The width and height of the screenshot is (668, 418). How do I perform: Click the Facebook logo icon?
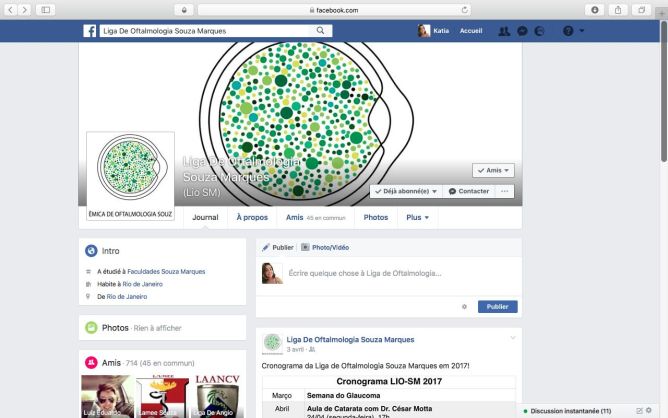coord(89,31)
